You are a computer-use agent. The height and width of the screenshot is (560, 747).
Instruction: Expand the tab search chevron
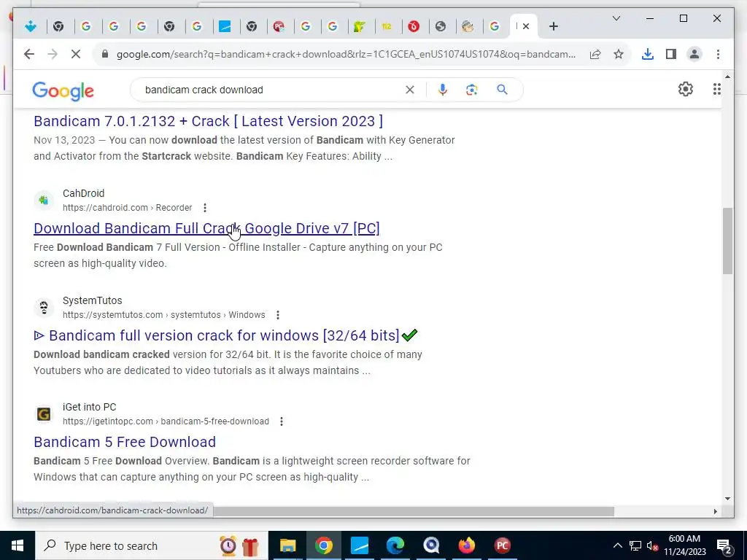616,18
